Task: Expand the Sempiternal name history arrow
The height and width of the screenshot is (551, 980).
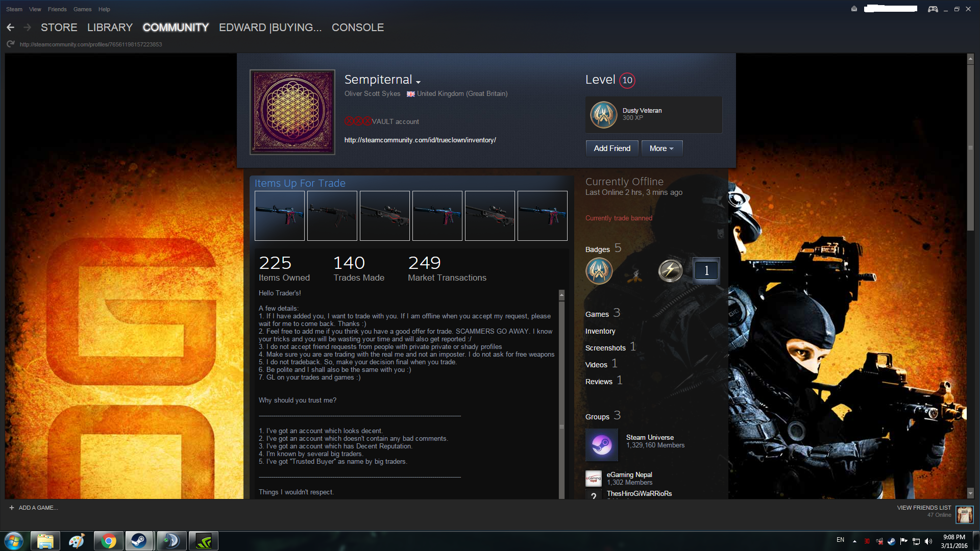Action: click(x=418, y=82)
